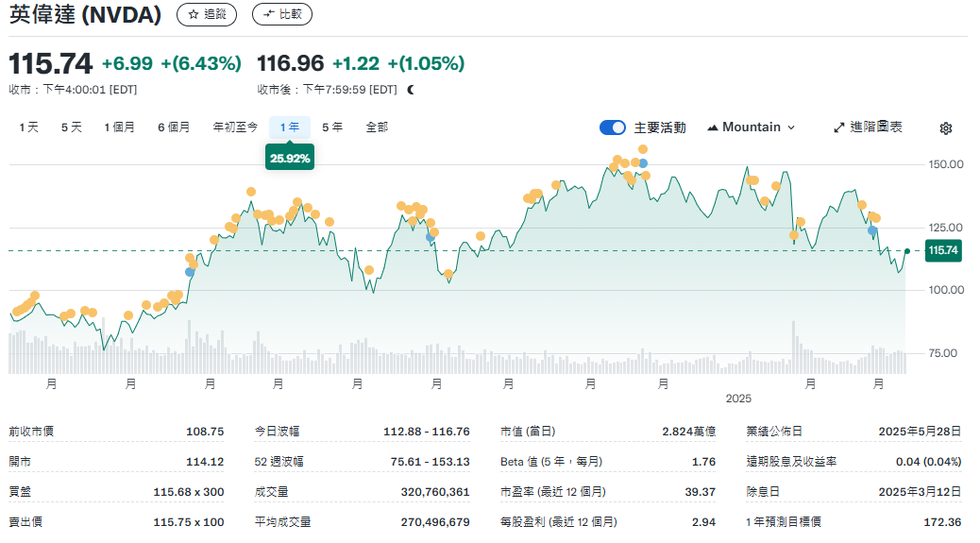This screenshot has height=543, width=980.
Task: Toggle the 主要活動 switch off
Action: (613, 127)
